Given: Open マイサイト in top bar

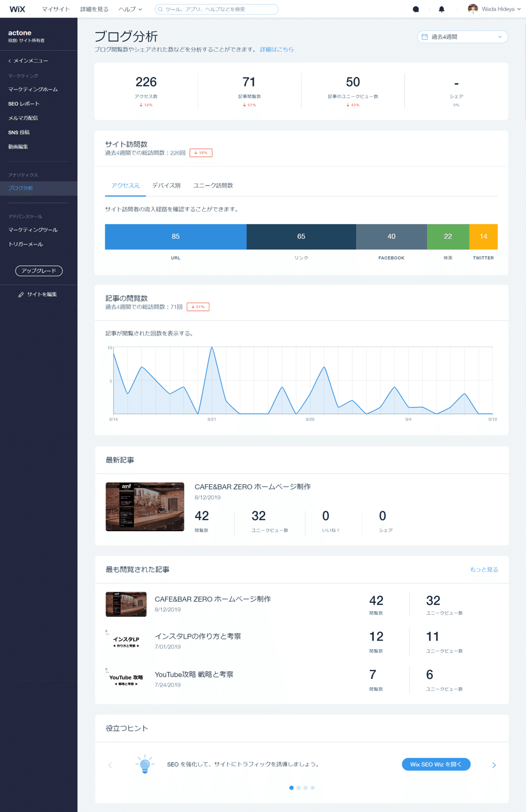Looking at the screenshot, I should coord(56,9).
